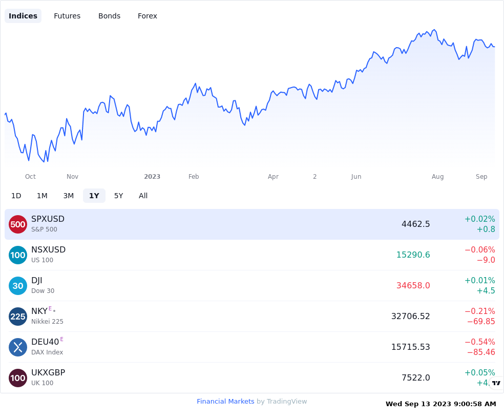Click the −69.85 point change for NKY
504x420 pixels.
(x=481, y=321)
